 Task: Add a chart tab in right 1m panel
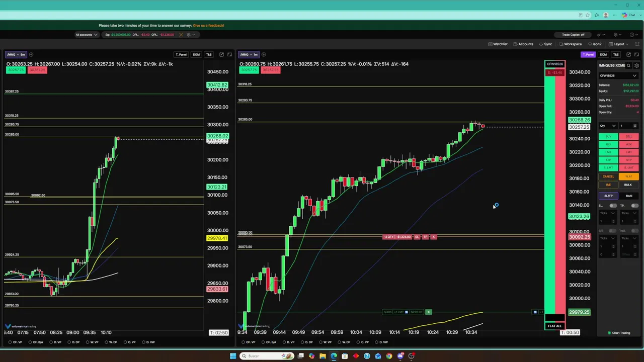pos(263,54)
